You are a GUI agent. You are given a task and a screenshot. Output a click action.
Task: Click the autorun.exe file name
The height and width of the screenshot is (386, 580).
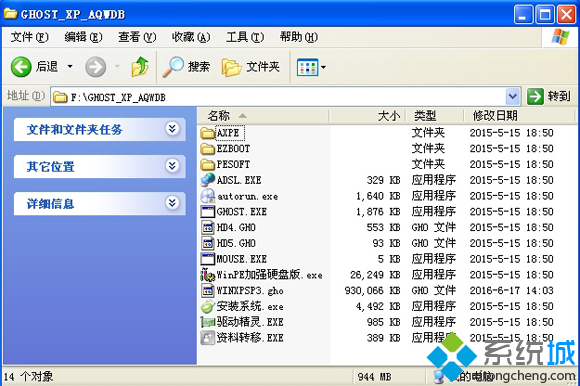click(x=247, y=196)
